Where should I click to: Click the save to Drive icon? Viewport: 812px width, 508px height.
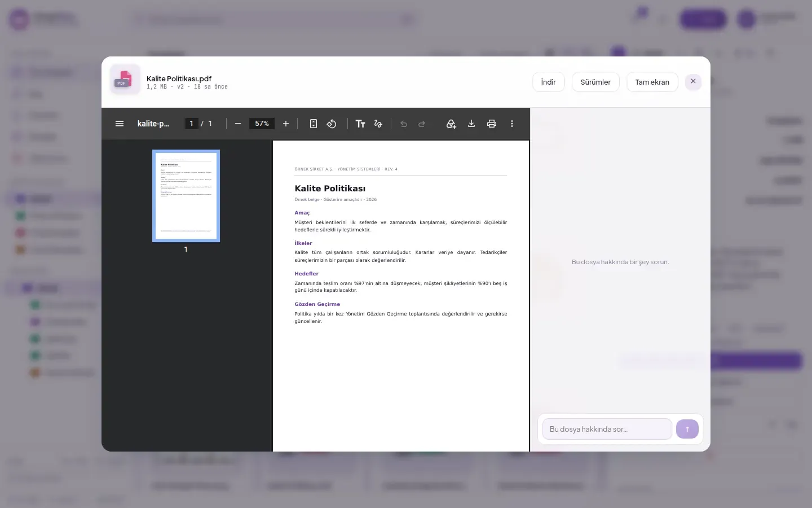pos(451,124)
